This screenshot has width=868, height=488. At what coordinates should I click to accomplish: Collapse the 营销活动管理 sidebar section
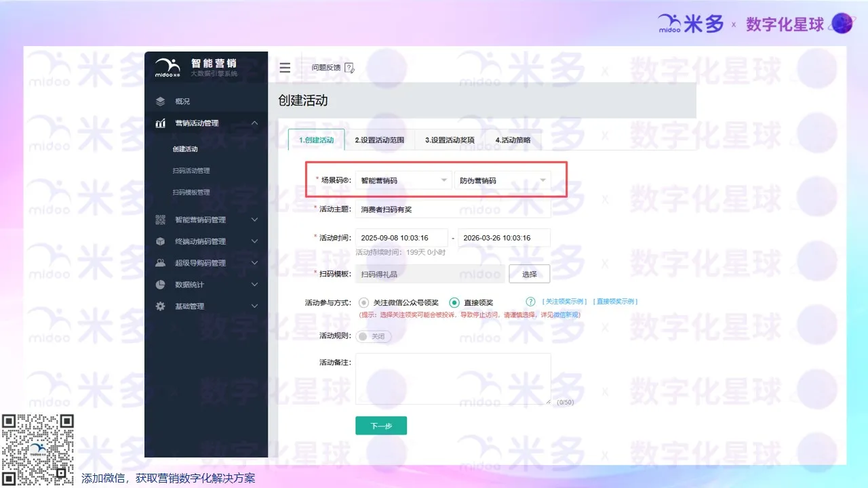click(254, 123)
